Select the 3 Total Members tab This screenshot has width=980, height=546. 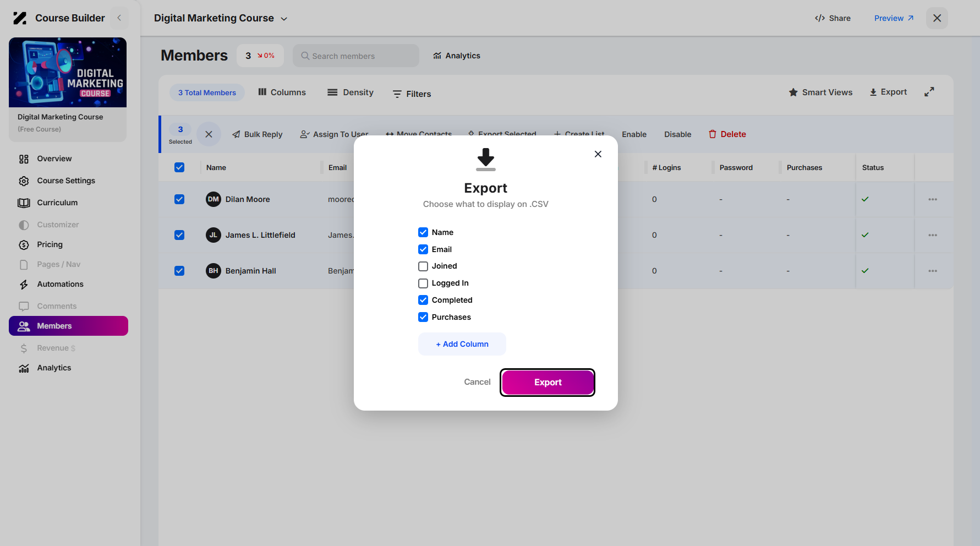[x=207, y=92]
